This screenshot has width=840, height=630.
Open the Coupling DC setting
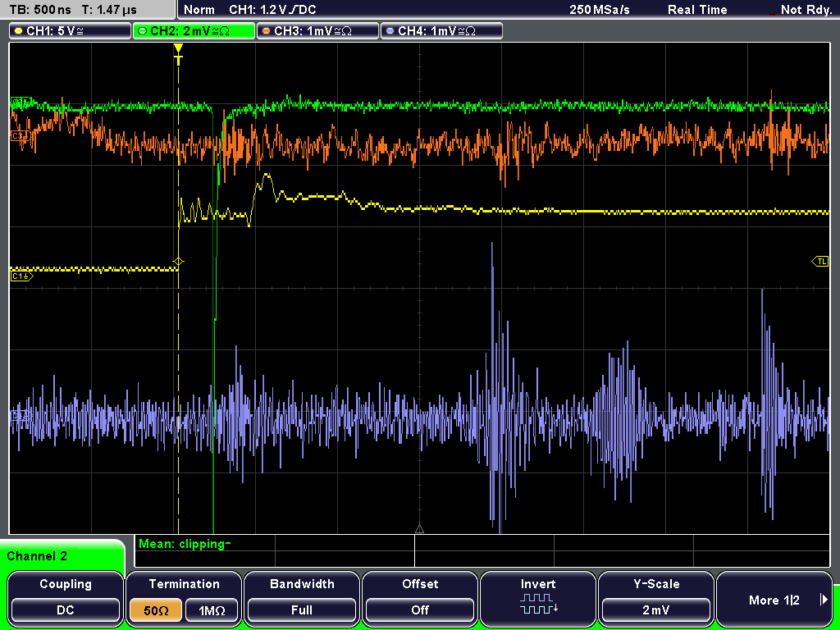pos(66,609)
